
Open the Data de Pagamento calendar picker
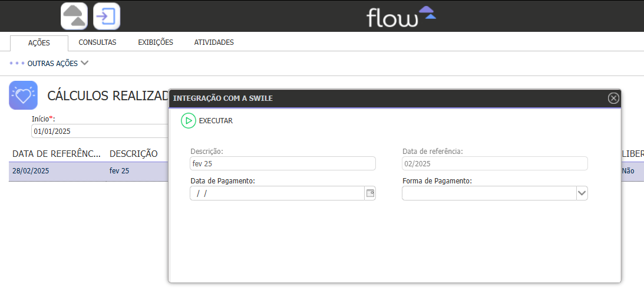tap(370, 193)
